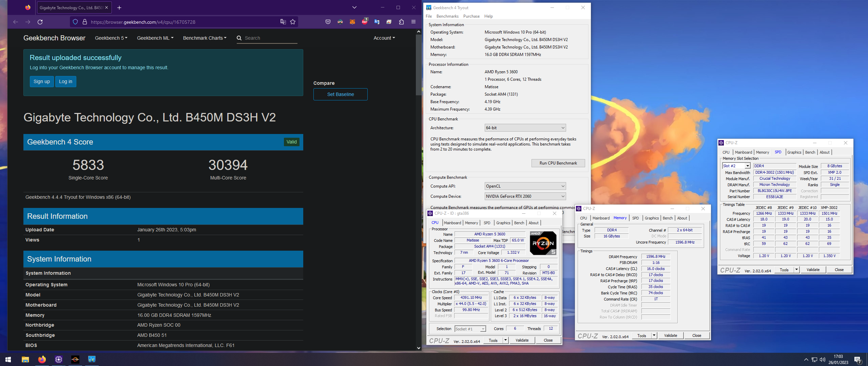Open Tools dropdown arrow in CPU-Z CPU window
This screenshot has width=868, height=366.
pos(505,340)
